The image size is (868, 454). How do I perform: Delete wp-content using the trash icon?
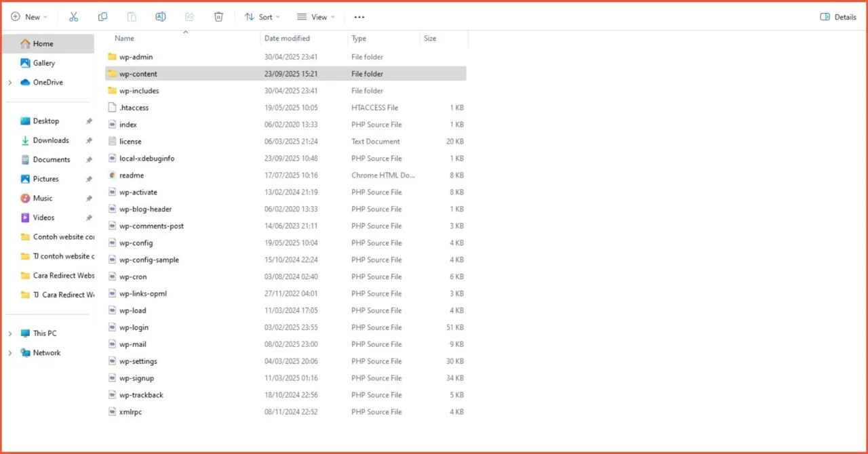point(218,16)
